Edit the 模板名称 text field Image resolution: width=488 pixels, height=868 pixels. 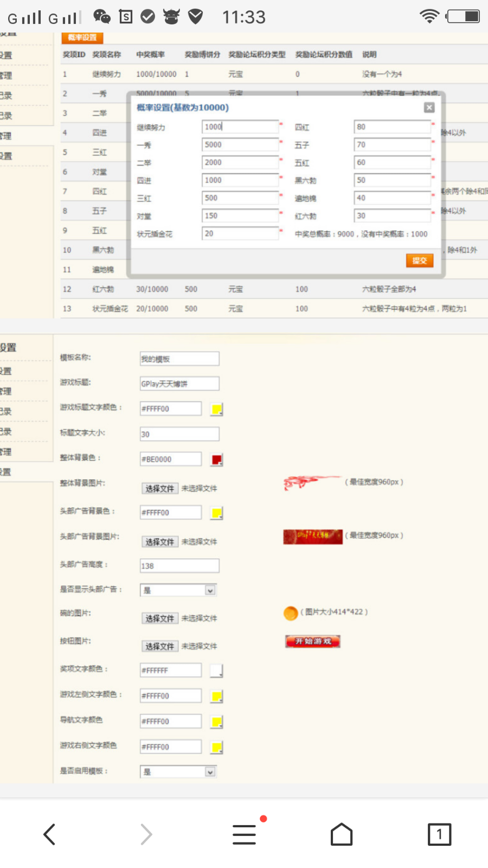179,359
